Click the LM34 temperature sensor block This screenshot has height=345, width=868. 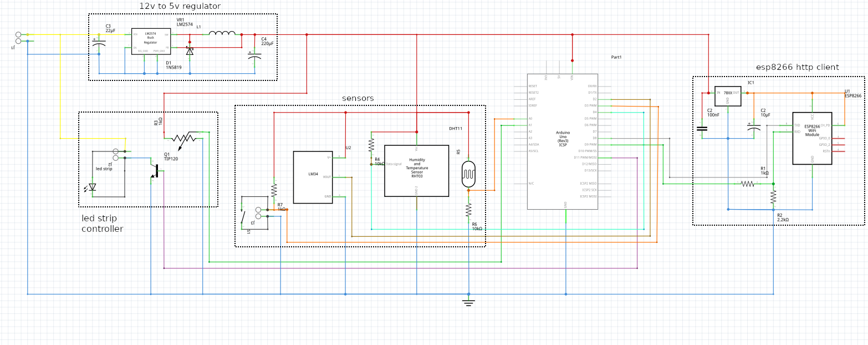(313, 177)
